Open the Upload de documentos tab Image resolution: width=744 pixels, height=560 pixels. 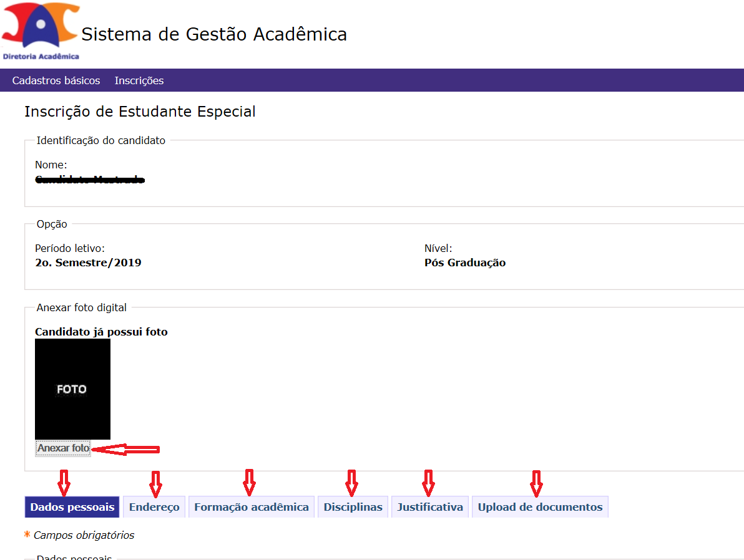click(x=540, y=507)
